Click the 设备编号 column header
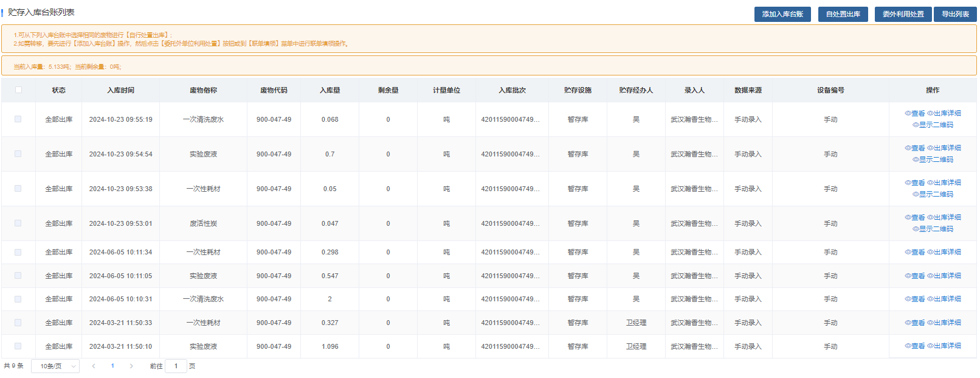 click(x=830, y=90)
